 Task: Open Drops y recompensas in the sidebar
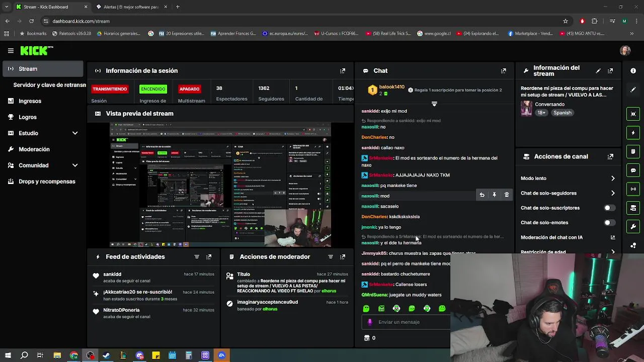43,182
